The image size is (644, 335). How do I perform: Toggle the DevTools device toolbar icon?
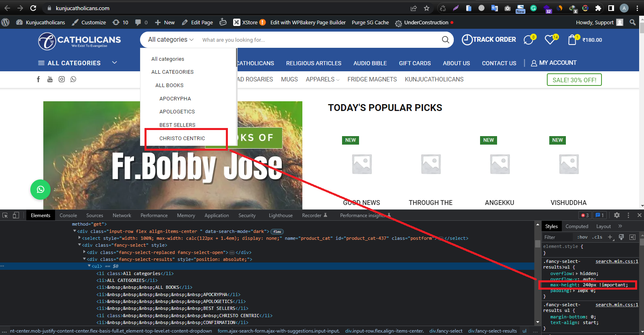pos(16,216)
